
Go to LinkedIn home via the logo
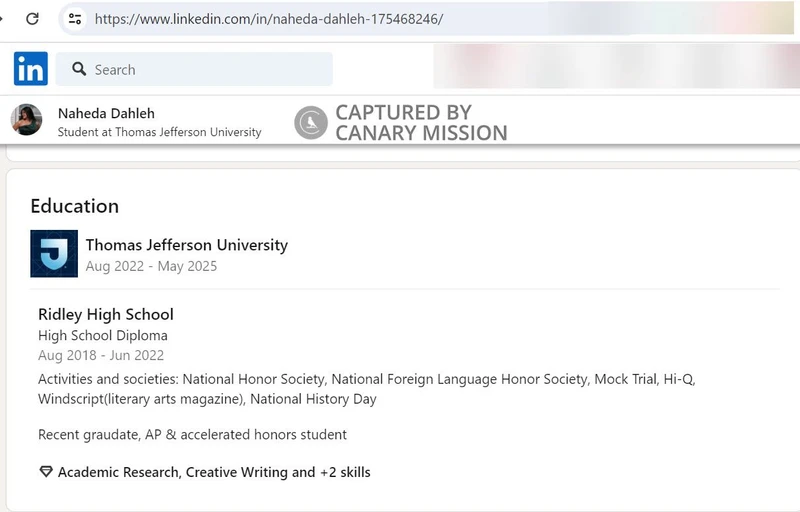click(31, 68)
